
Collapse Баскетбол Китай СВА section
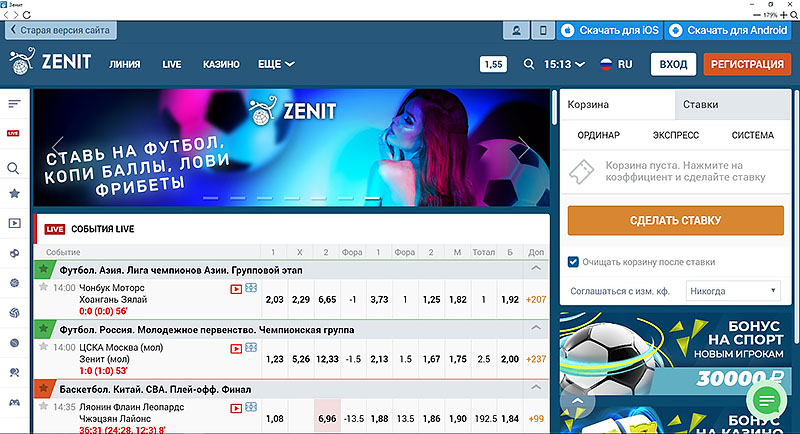tap(536, 388)
